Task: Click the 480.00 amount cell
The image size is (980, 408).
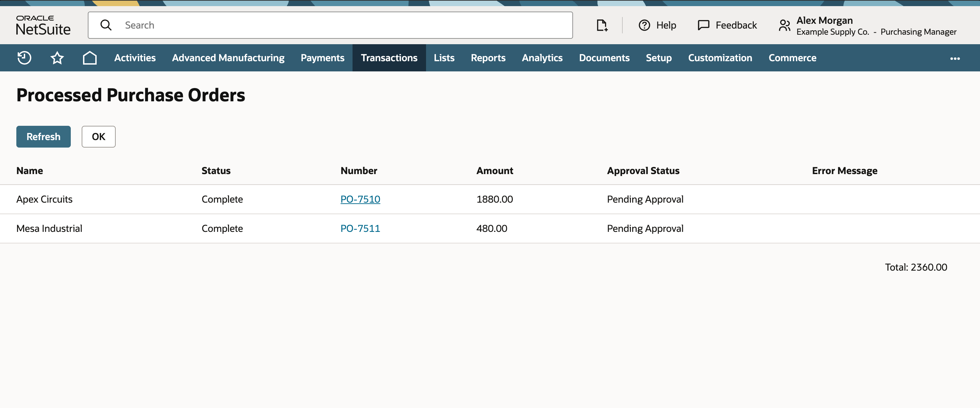Action: (x=491, y=228)
